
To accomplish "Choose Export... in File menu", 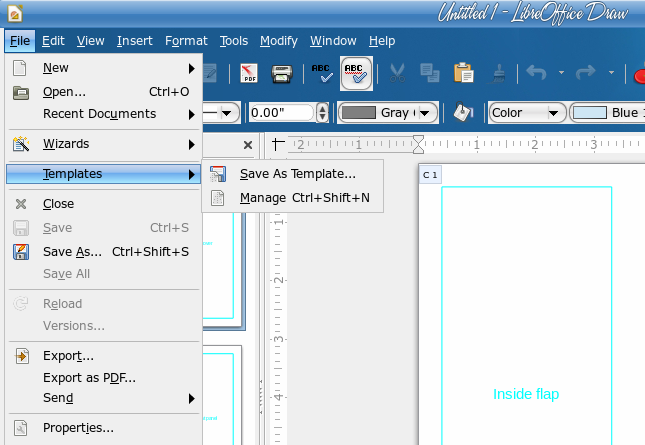I will 103,356.
